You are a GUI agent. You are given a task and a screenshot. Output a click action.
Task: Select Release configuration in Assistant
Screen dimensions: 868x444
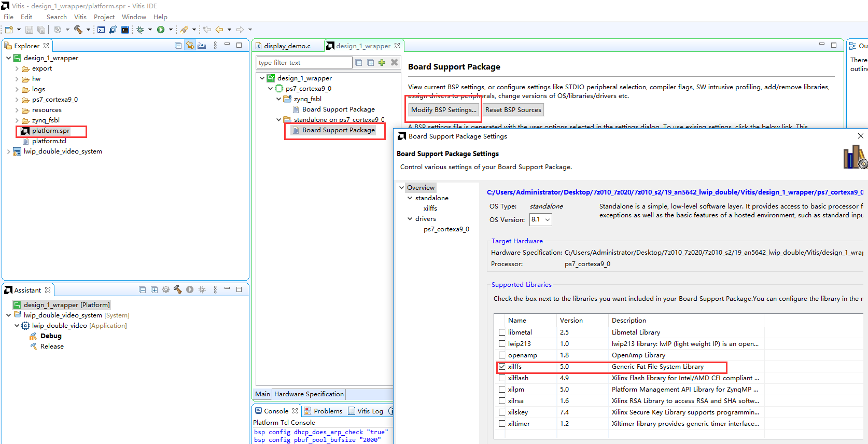(x=52, y=346)
